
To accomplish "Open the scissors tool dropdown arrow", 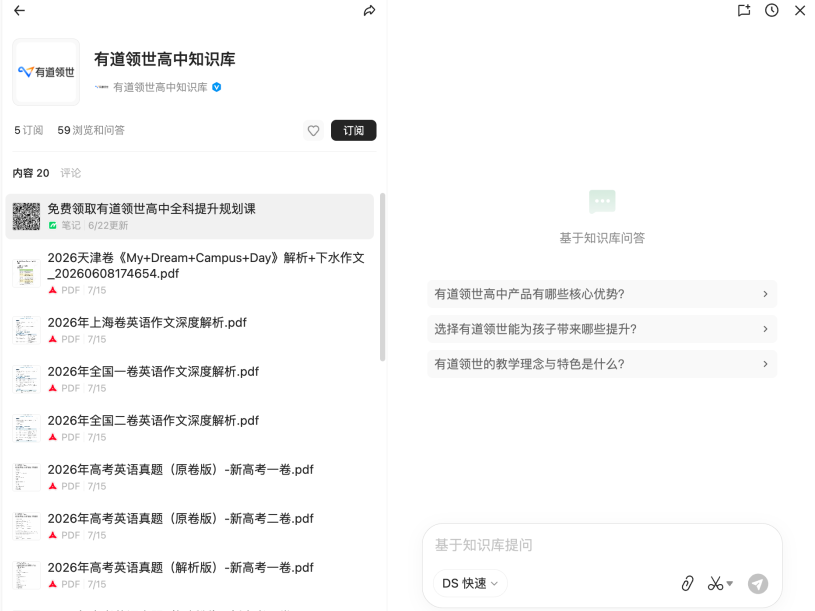I will (x=730, y=583).
